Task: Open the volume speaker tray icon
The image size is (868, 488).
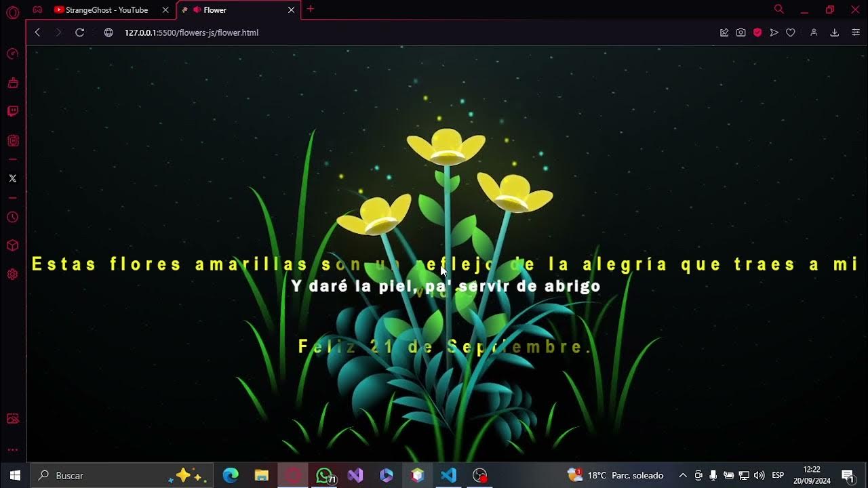Action: pyautogui.click(x=759, y=475)
